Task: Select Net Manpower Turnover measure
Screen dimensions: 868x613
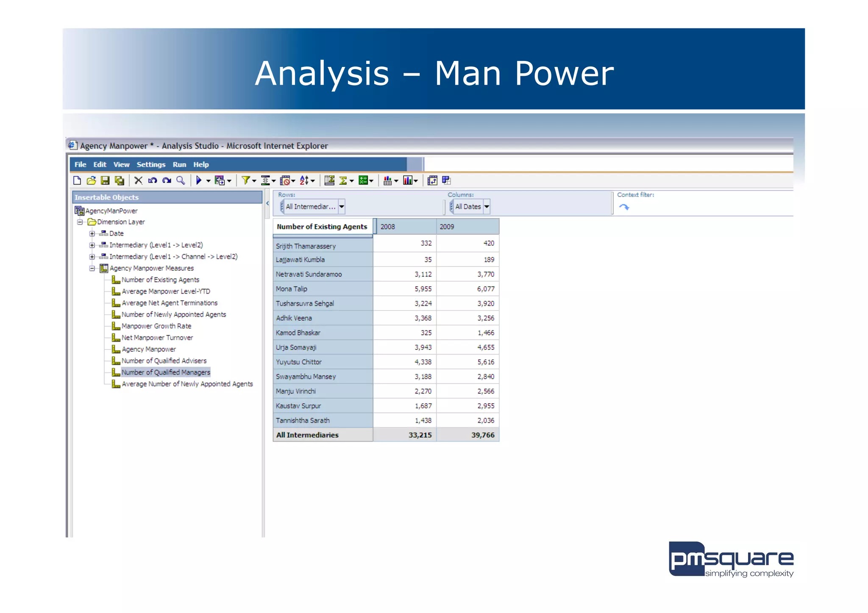Action: pyautogui.click(x=157, y=338)
